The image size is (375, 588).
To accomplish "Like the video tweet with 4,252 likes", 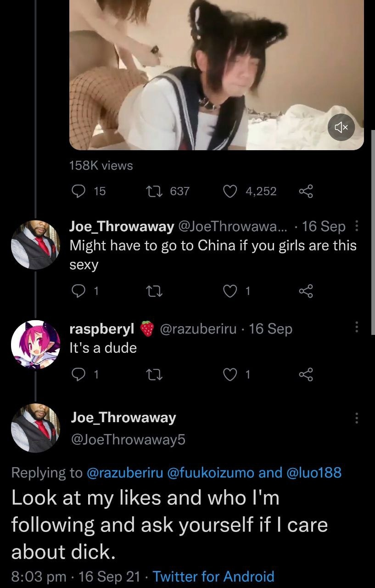I will click(x=229, y=191).
